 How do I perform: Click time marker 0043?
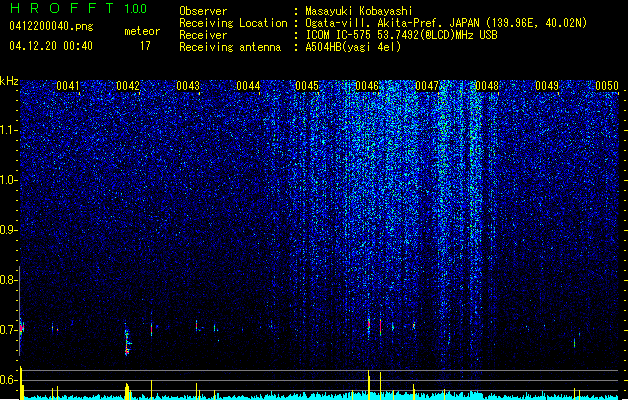[x=188, y=86]
